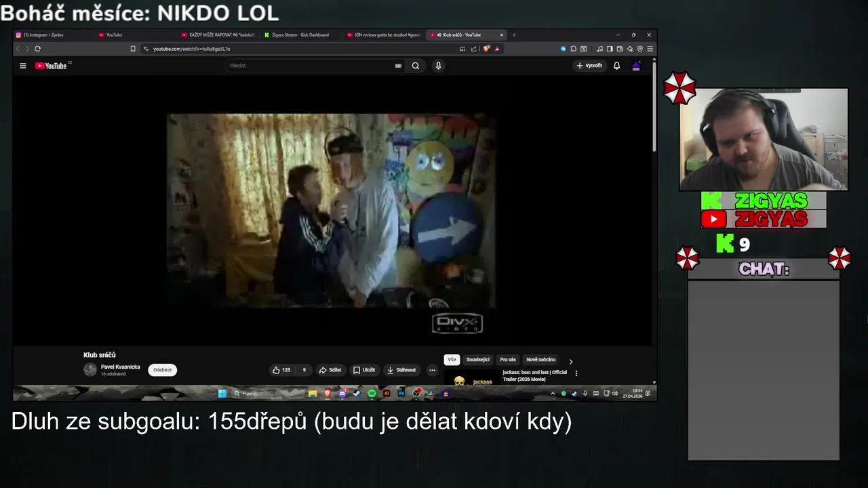
Task: Open Adobe Illustrator from the taskbar
Action: (387, 393)
